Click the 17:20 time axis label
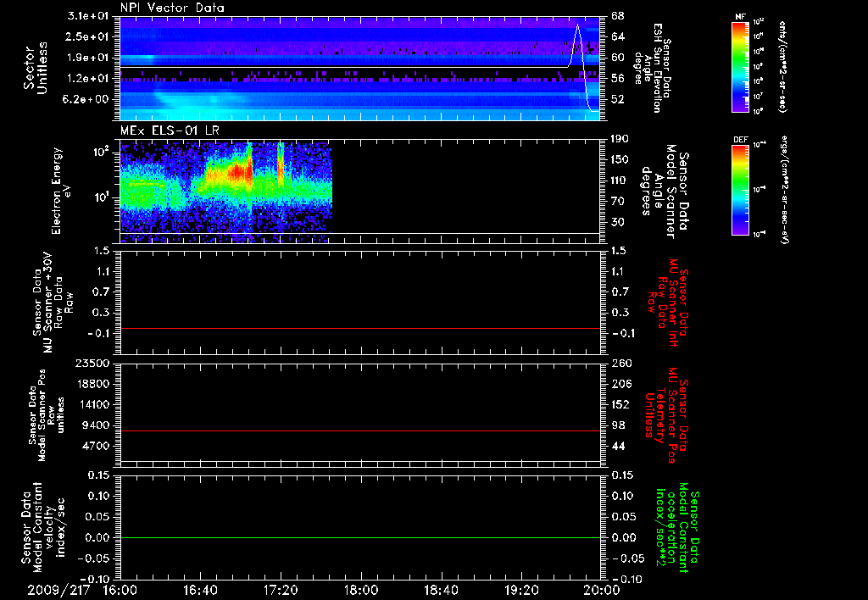Screen dimensions: 868x600 [281, 590]
